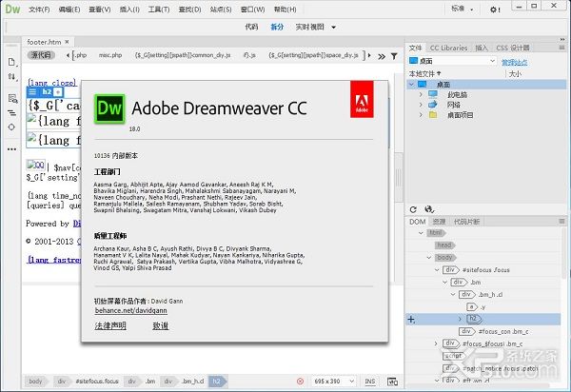The image size is (571, 392).
Task: Select the footer.htm document tab
Action: tap(44, 42)
